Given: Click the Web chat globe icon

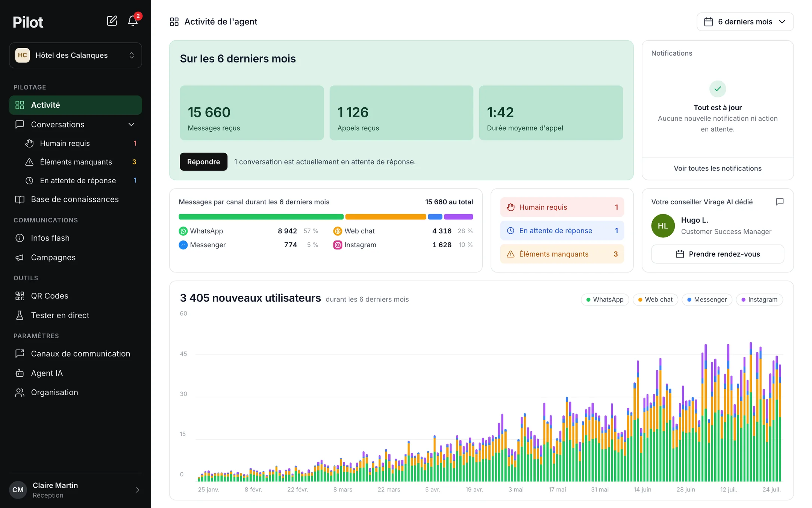Looking at the screenshot, I should [338, 231].
